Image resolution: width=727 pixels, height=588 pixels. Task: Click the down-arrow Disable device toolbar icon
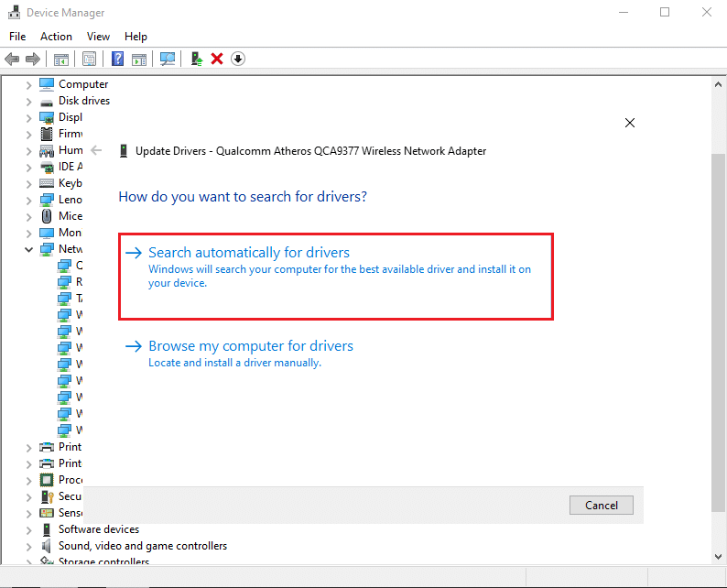pyautogui.click(x=238, y=59)
